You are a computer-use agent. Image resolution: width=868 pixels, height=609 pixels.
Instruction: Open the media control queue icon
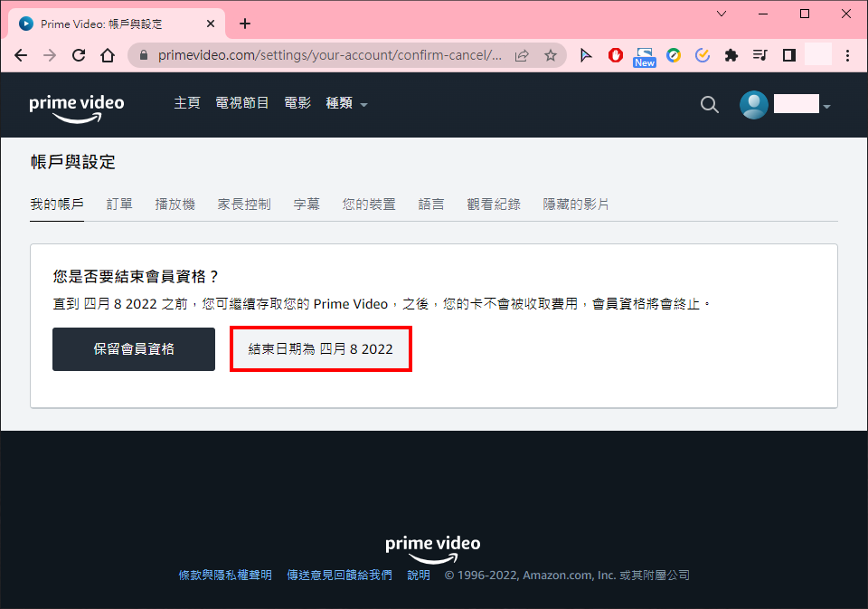[760, 55]
